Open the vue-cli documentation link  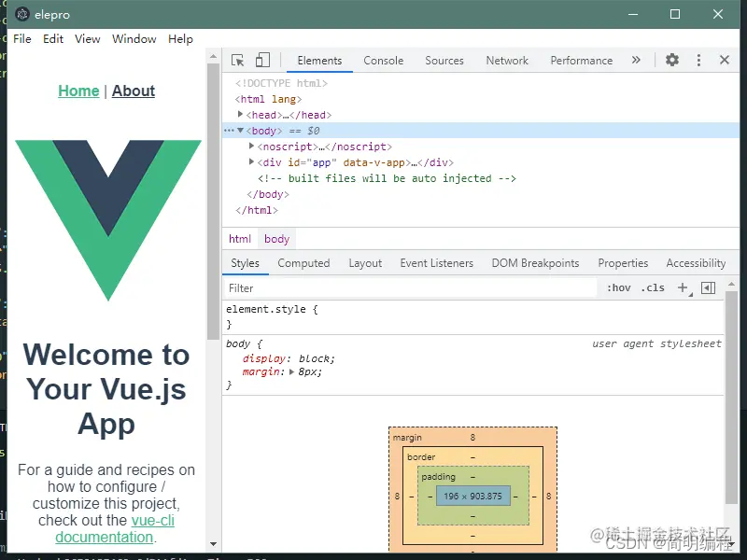pos(114,528)
